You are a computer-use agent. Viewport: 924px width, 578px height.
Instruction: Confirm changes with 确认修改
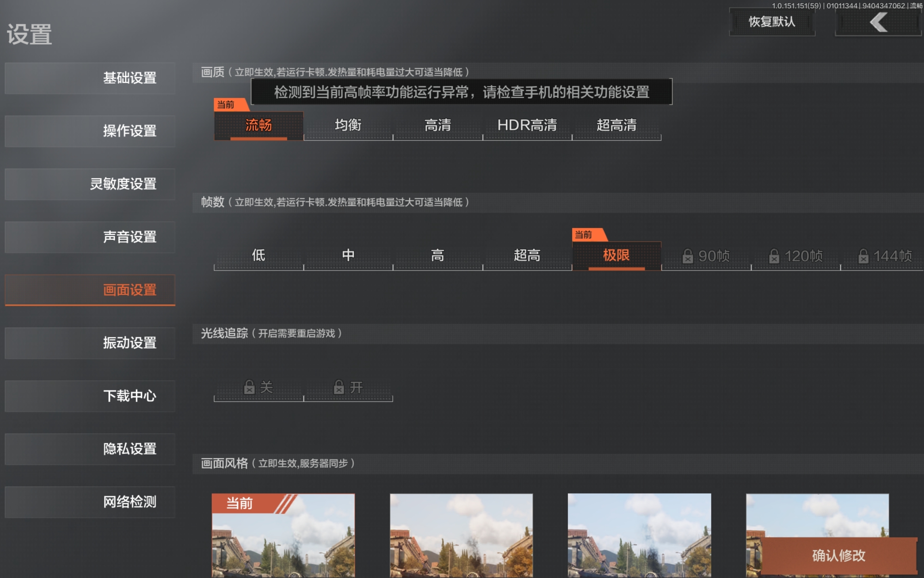coord(839,556)
